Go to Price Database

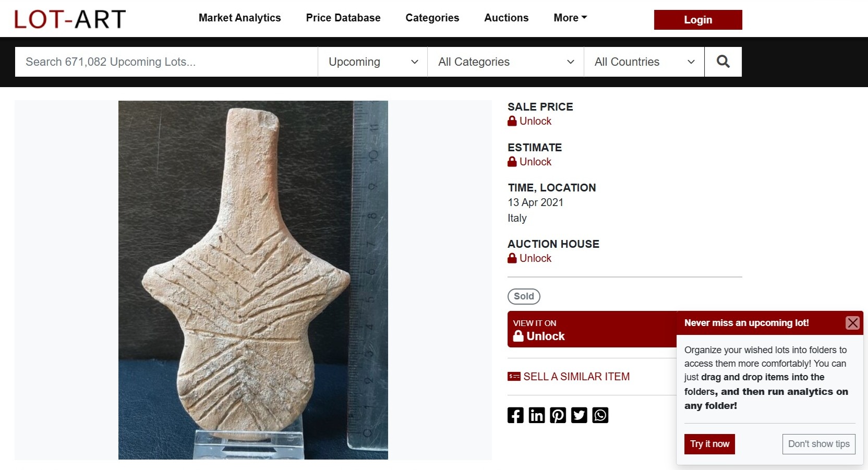coord(343,18)
